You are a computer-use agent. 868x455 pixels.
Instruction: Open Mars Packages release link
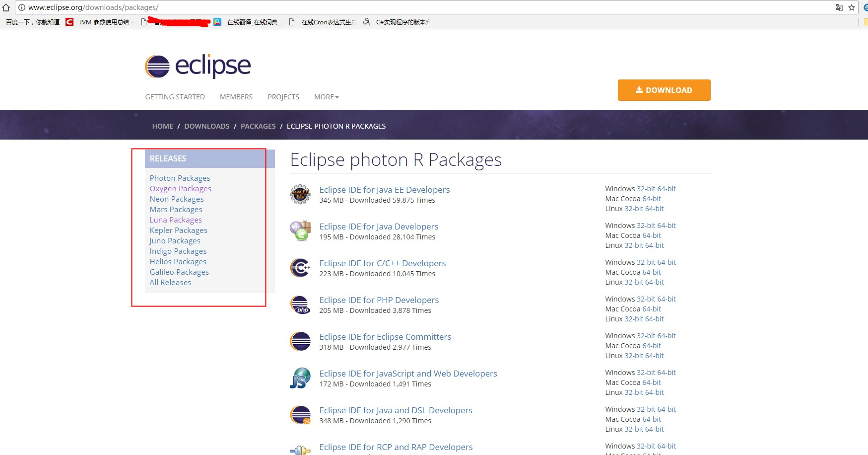(x=176, y=209)
